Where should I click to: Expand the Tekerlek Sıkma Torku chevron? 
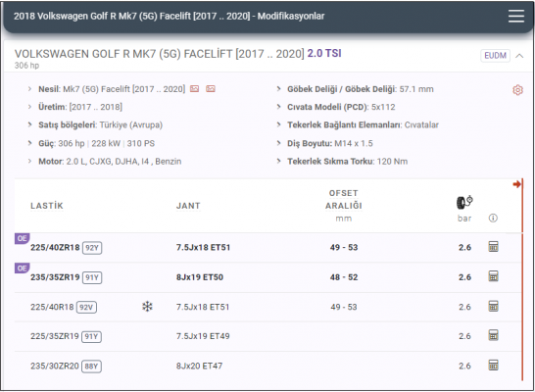click(x=278, y=161)
